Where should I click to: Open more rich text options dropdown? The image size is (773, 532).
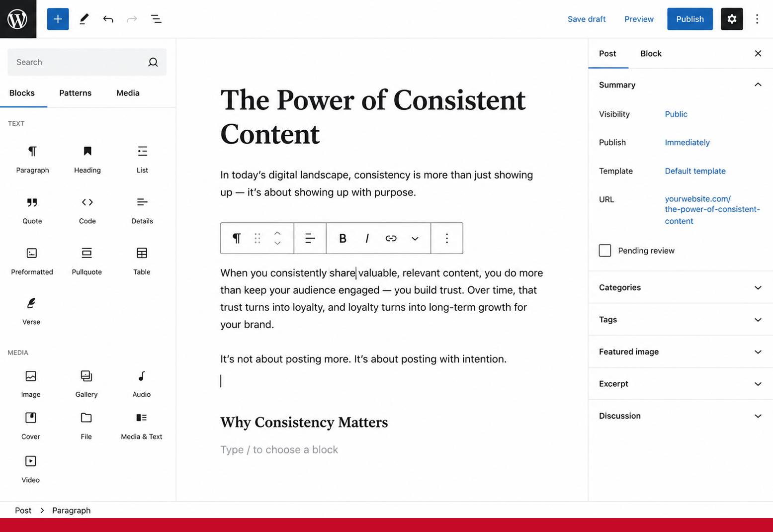coord(415,238)
